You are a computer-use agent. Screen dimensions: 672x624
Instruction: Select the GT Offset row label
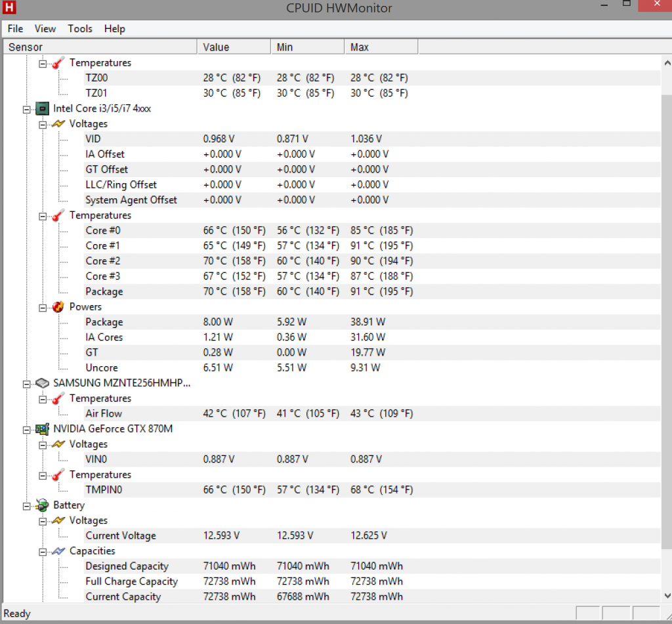(107, 169)
